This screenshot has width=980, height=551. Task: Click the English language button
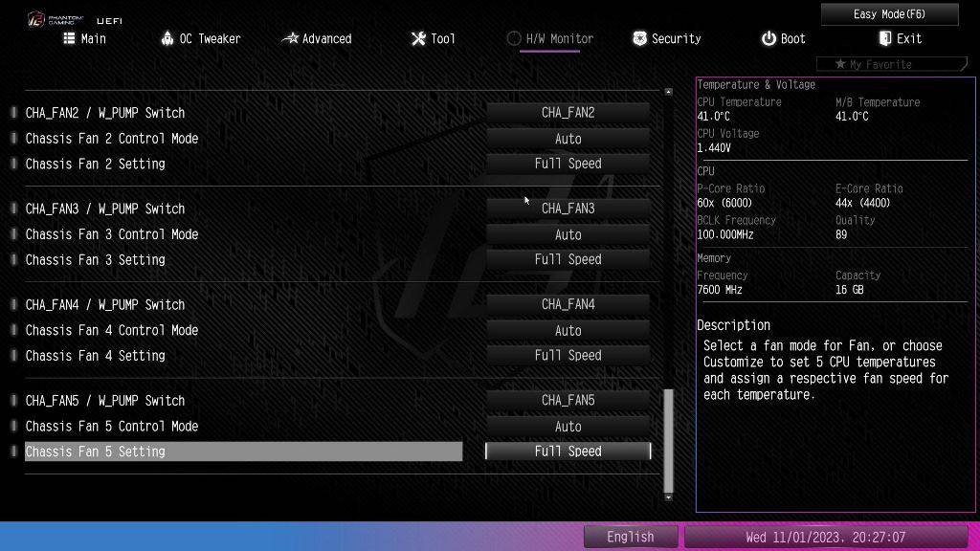click(x=630, y=537)
